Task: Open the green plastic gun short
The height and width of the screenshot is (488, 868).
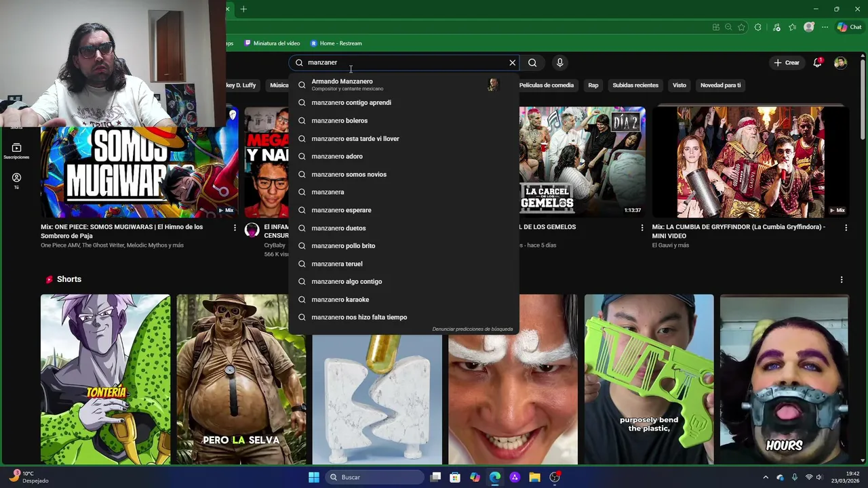Action: [x=649, y=379]
